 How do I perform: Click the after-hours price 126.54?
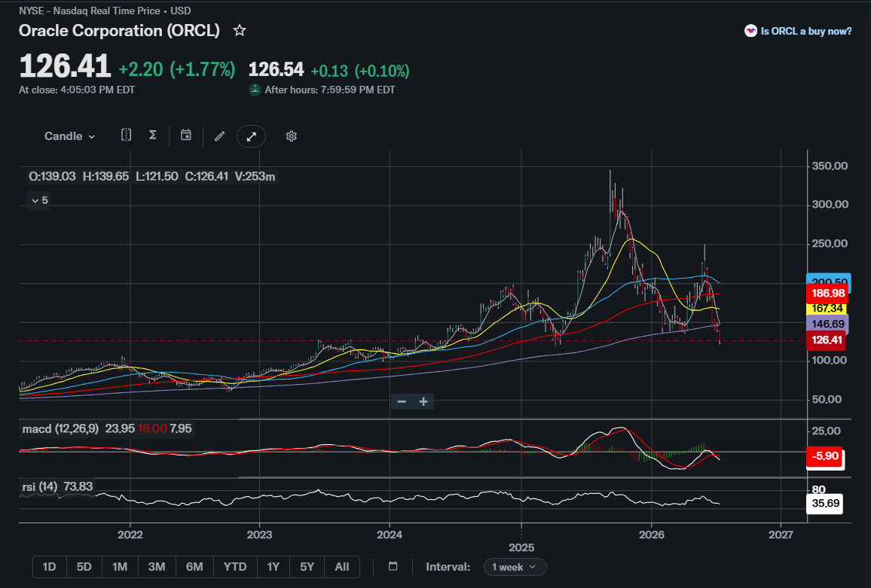276,70
